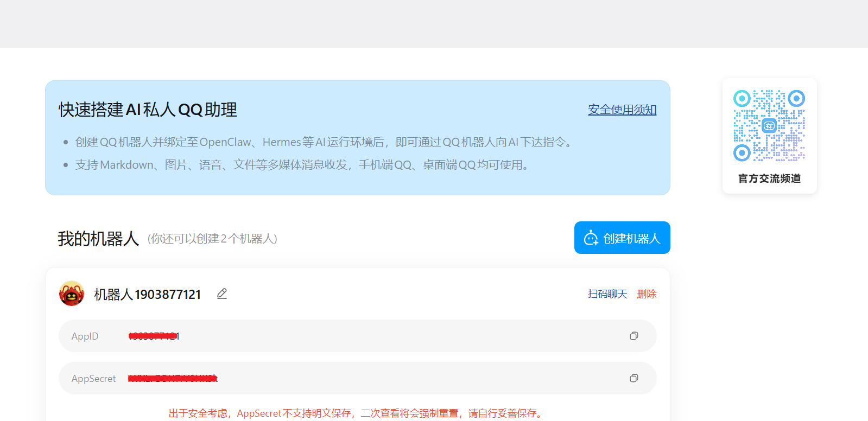Click the heading 快速搭建 AI 私人 QQ 助理
Screen dimensions: 868x421
point(148,110)
